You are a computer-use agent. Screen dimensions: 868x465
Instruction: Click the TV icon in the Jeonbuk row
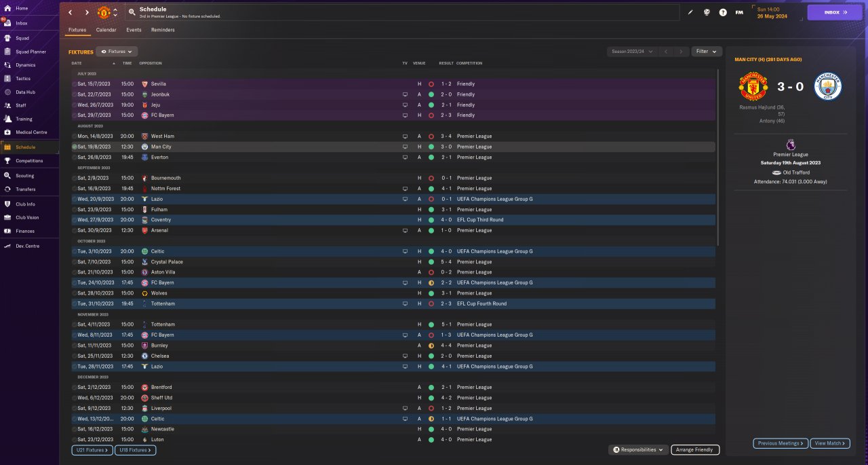405,94
